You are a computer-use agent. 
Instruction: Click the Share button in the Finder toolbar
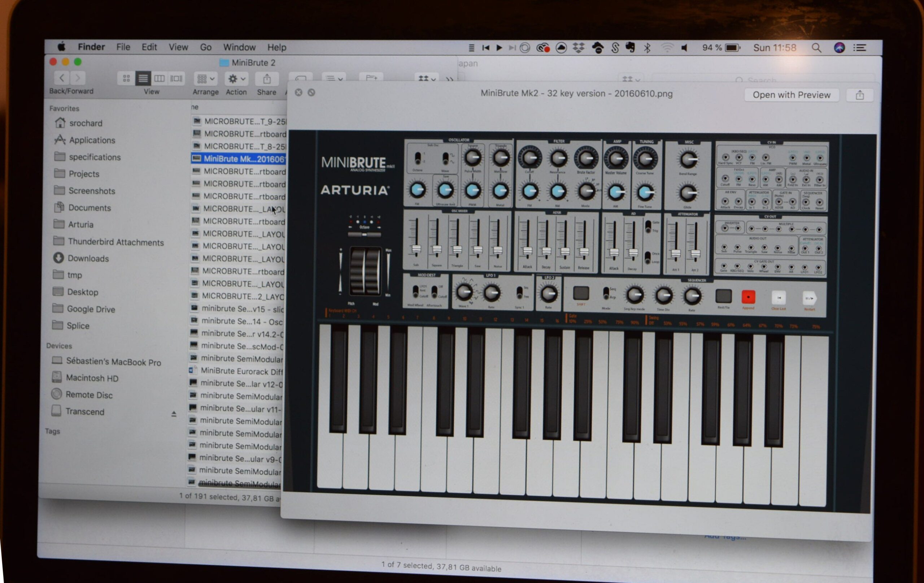point(267,79)
